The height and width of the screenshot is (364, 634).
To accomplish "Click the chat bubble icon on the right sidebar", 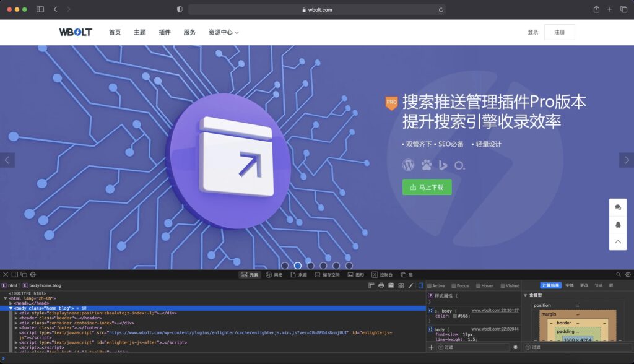I will point(618,207).
